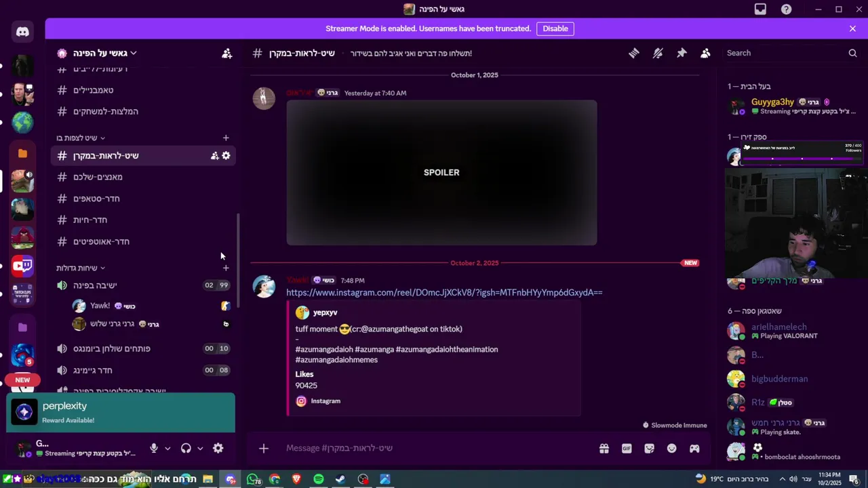Click R1z in member list
Viewport: 868px width, 488px height.
click(757, 403)
